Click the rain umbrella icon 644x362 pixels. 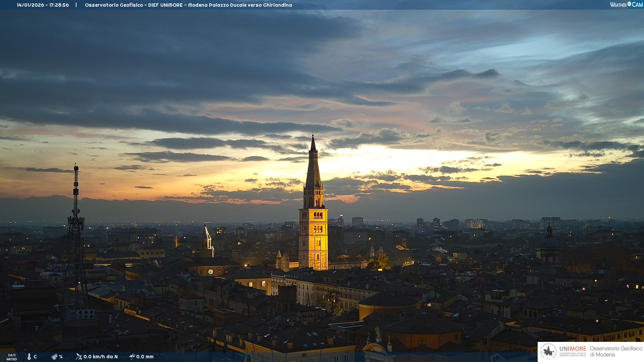click(132, 357)
